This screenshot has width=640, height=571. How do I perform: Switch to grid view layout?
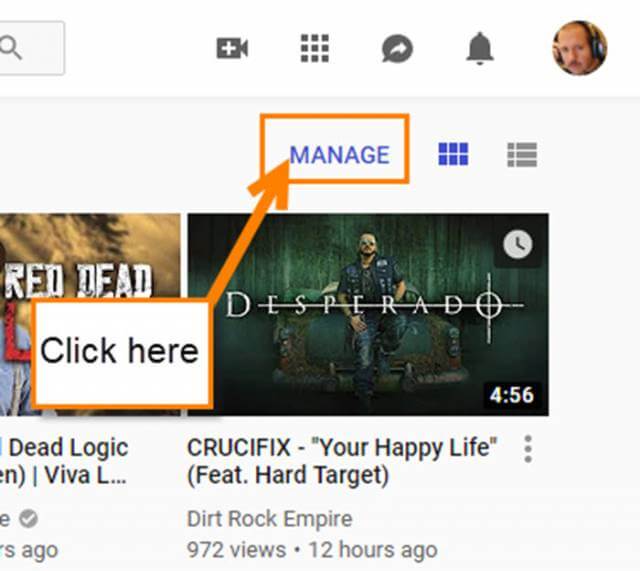(453, 154)
